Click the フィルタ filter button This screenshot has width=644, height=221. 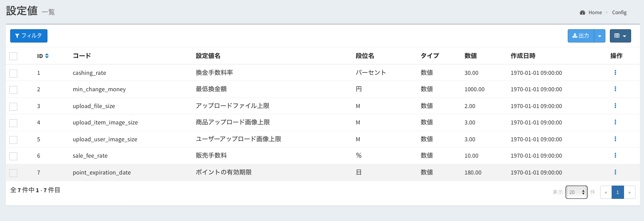point(29,36)
